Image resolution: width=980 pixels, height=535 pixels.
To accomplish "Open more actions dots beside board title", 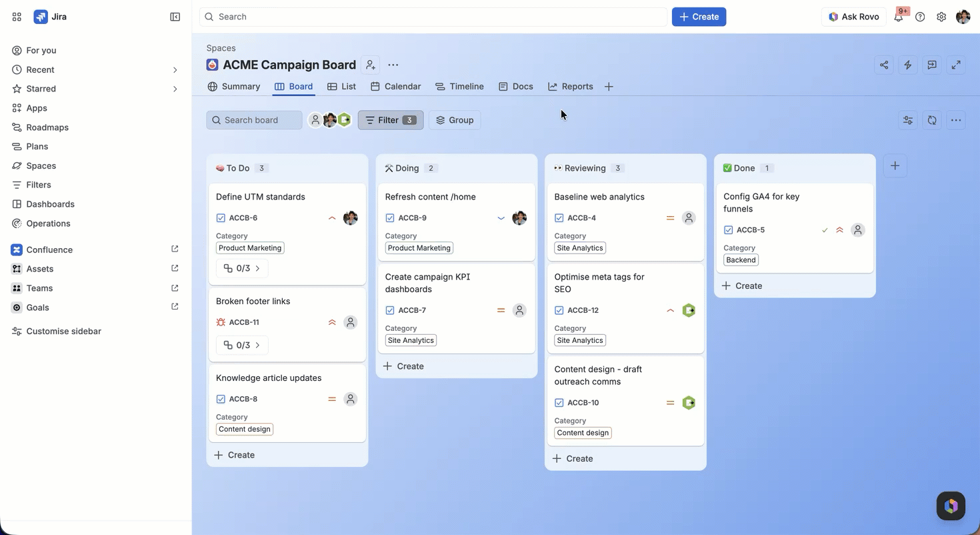I will click(x=393, y=65).
